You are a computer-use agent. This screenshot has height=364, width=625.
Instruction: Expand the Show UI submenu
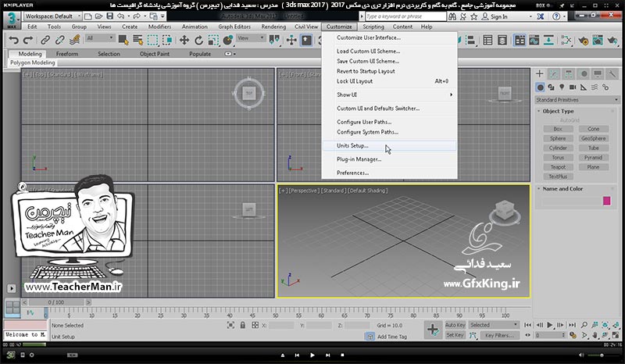point(389,95)
